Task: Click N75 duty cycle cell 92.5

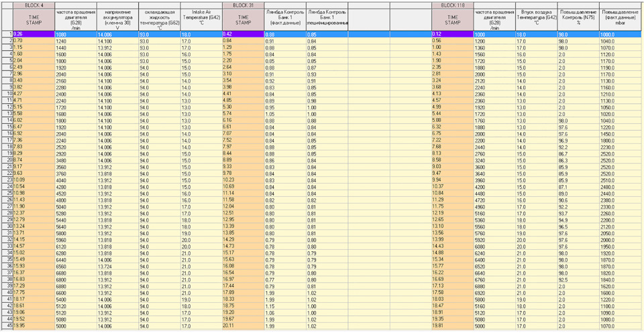Action: point(578,279)
